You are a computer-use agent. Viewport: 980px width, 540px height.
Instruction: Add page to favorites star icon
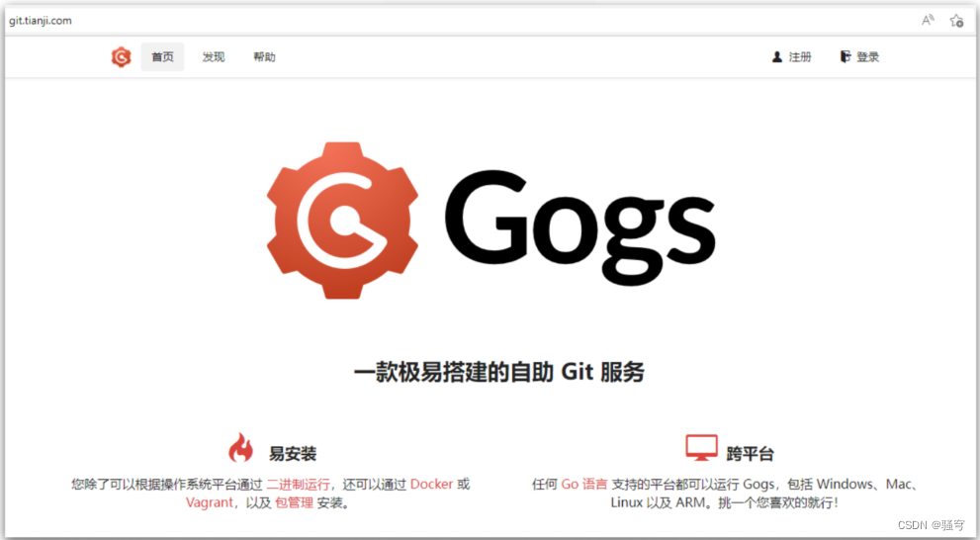pos(956,21)
